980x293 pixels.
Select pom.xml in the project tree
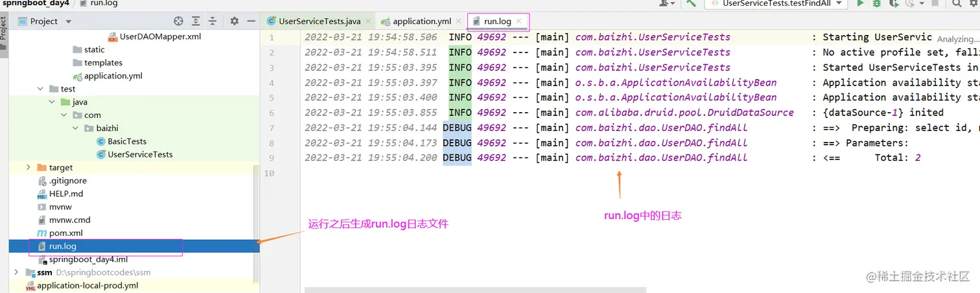tap(60, 233)
